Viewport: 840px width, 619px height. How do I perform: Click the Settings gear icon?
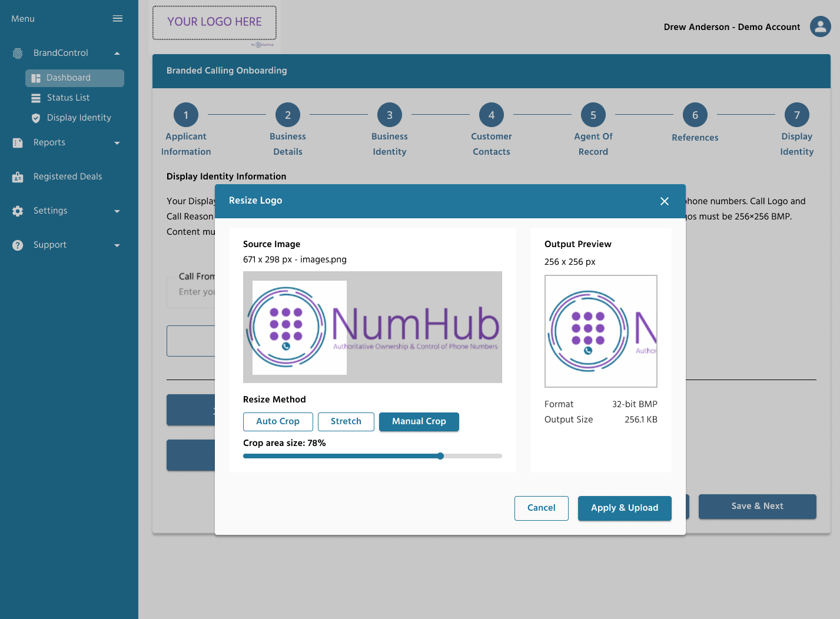pyautogui.click(x=18, y=211)
